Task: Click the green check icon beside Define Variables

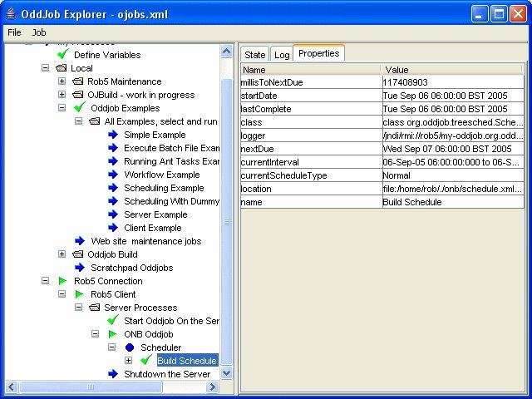Action: [x=63, y=54]
